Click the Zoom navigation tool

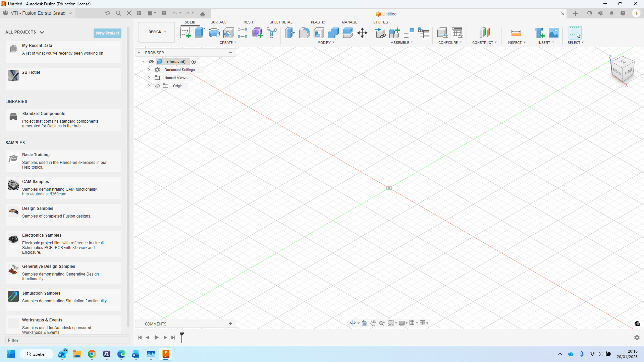(x=382, y=323)
